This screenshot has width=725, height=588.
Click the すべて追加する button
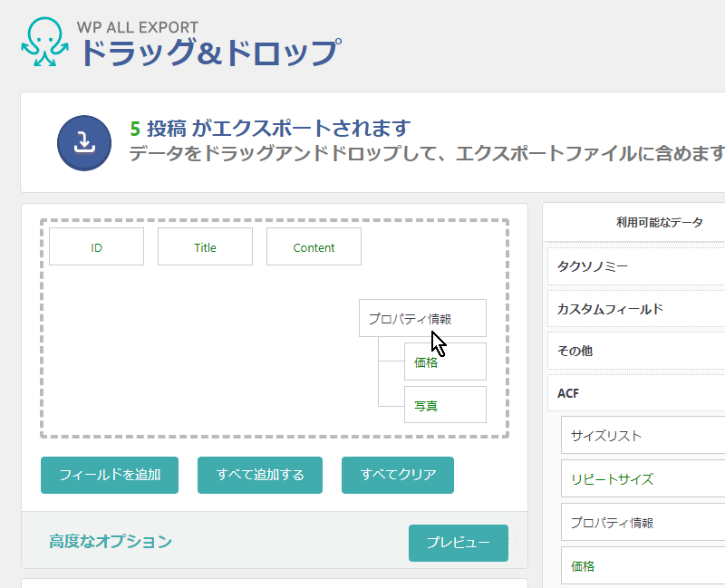260,475
